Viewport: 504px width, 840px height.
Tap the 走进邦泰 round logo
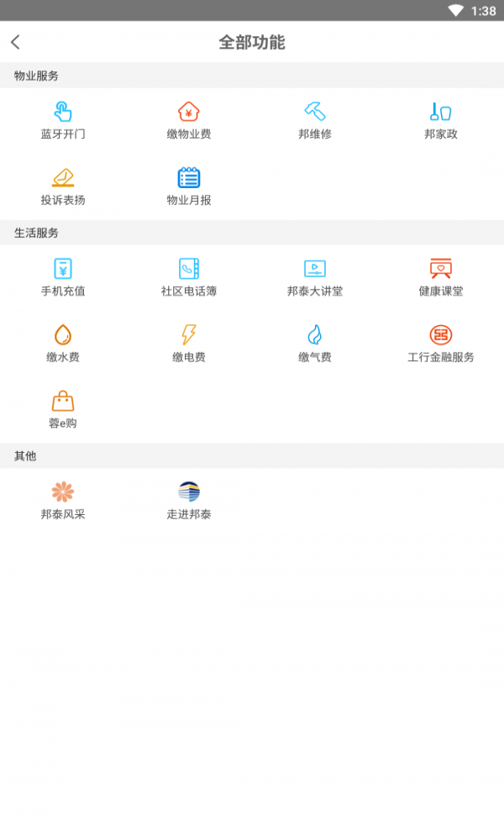pos(189,491)
